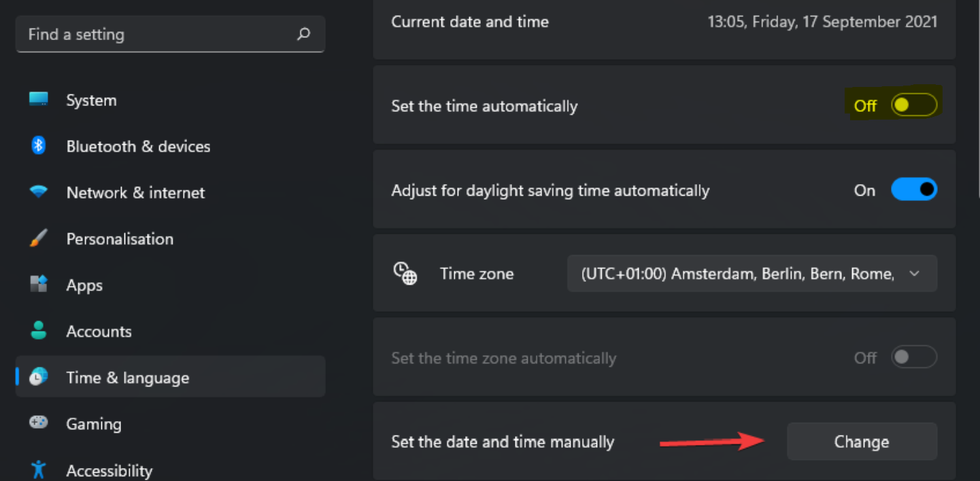Click the Find a setting search field
The width and height of the screenshot is (980, 481).
click(x=170, y=34)
